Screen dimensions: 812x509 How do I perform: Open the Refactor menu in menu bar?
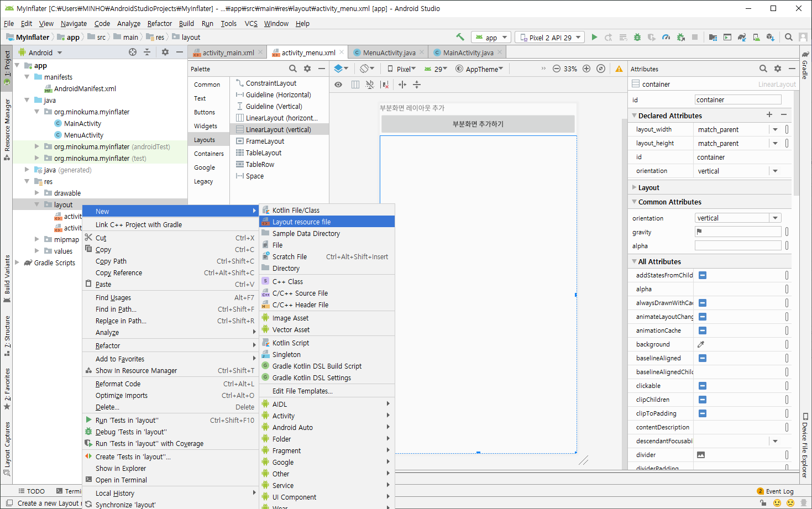coord(159,23)
